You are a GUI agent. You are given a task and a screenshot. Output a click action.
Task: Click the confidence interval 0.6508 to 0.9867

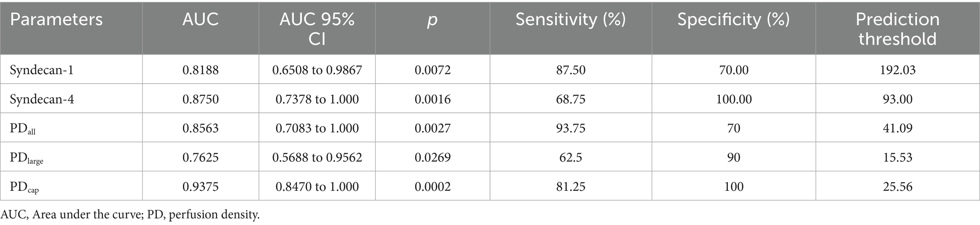[x=317, y=70]
